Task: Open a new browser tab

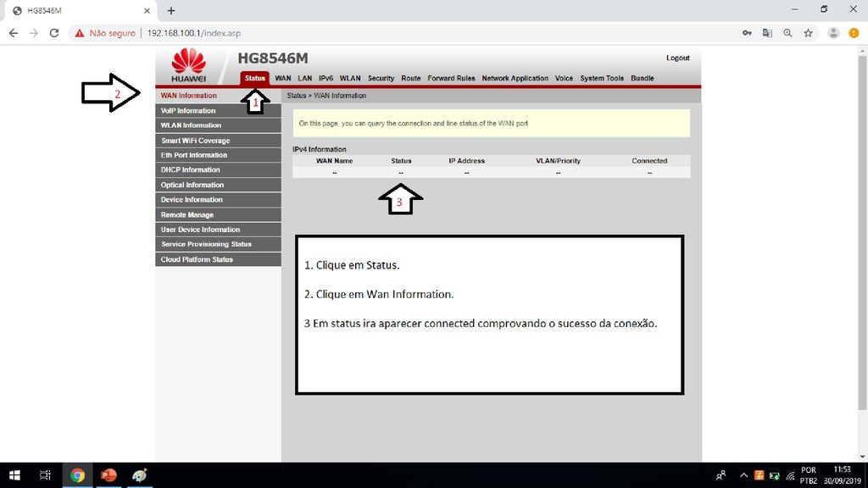Action: [171, 10]
